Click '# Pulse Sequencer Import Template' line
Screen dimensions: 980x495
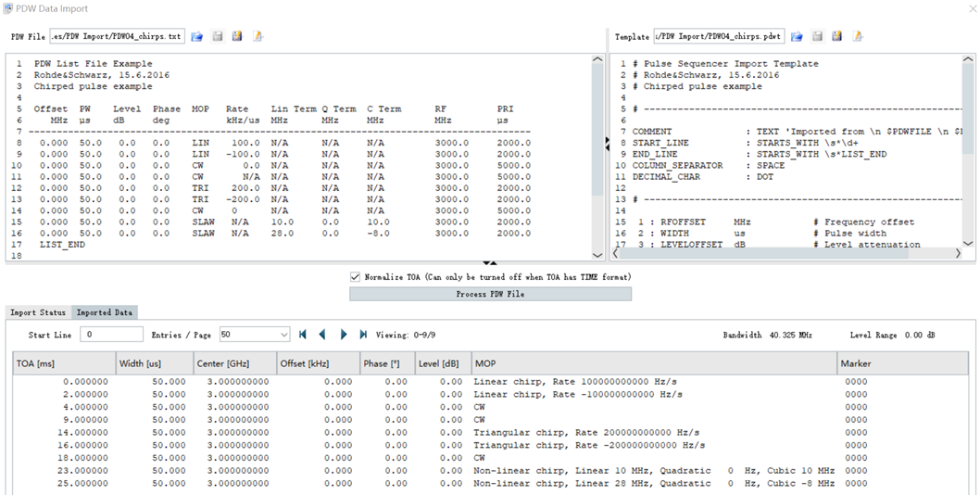[725, 64]
